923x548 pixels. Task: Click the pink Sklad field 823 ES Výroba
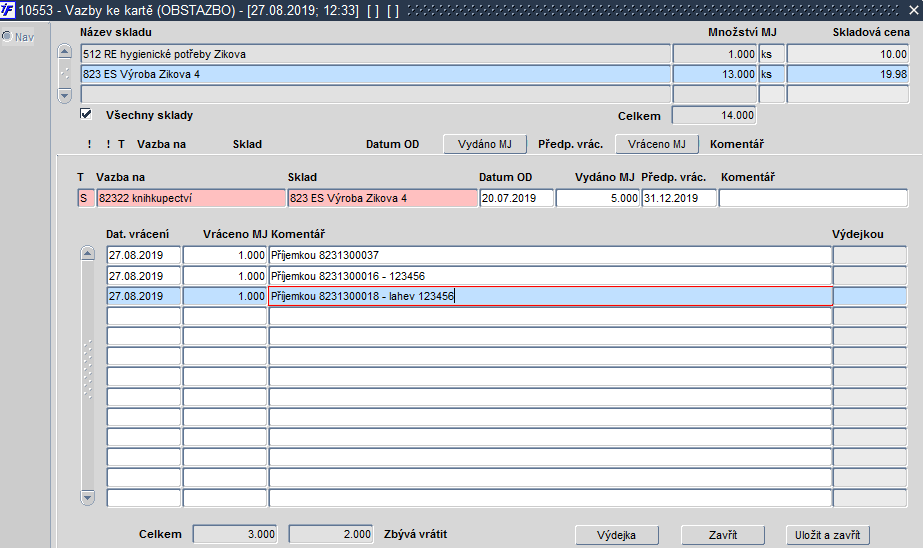(x=383, y=198)
